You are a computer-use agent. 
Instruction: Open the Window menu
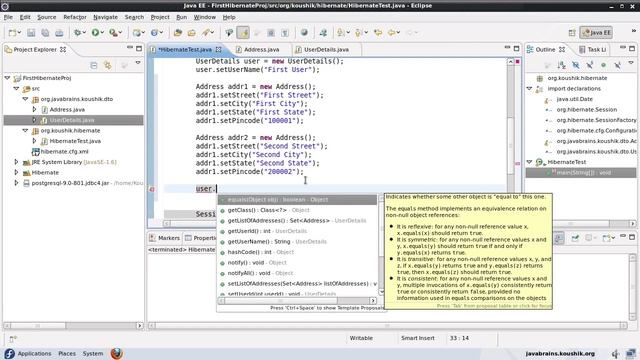[204, 17]
